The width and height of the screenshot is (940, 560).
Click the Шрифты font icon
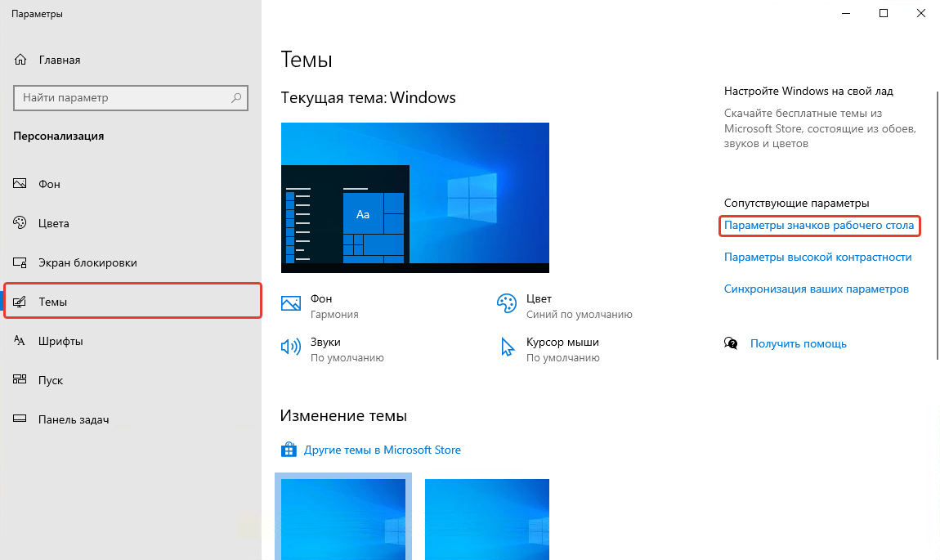20,341
